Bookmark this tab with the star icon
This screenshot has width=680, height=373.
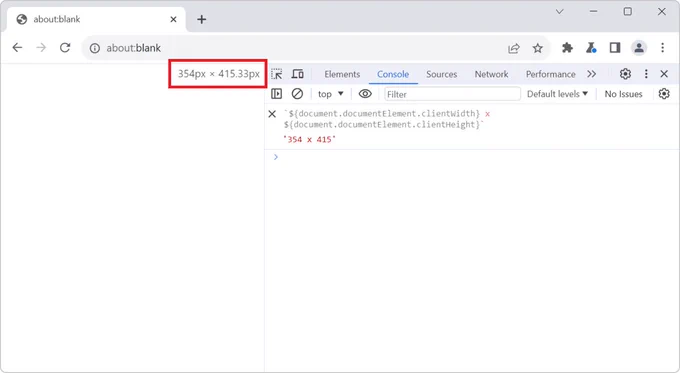click(x=538, y=48)
